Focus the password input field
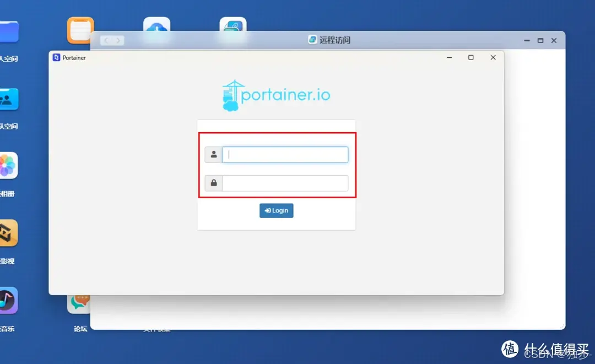 285,183
